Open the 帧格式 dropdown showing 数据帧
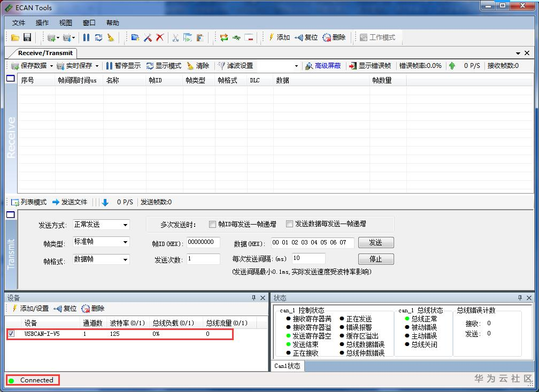 101,259
